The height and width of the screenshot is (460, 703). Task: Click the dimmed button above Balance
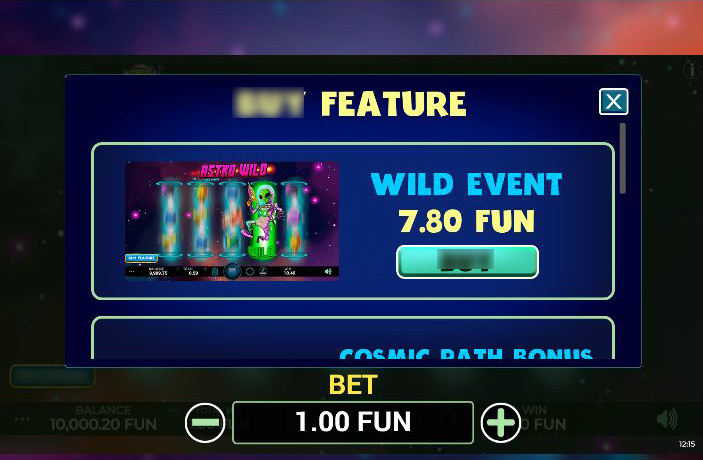[x=52, y=376]
